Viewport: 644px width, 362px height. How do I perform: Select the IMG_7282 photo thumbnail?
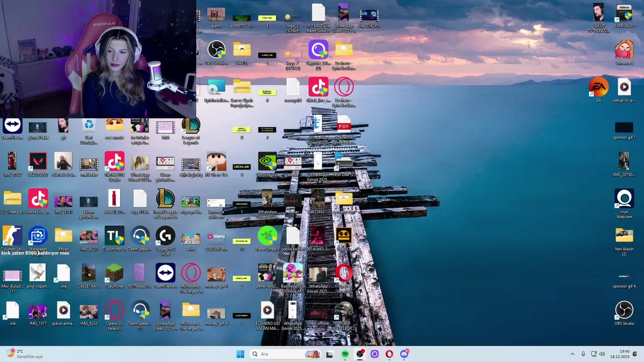13,165
